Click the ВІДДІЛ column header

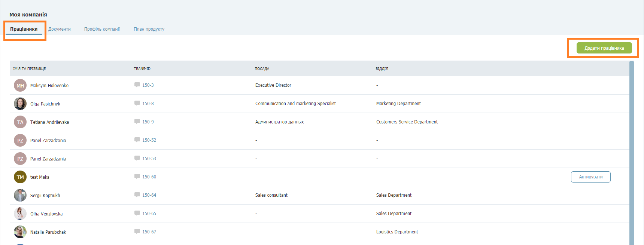[382, 69]
